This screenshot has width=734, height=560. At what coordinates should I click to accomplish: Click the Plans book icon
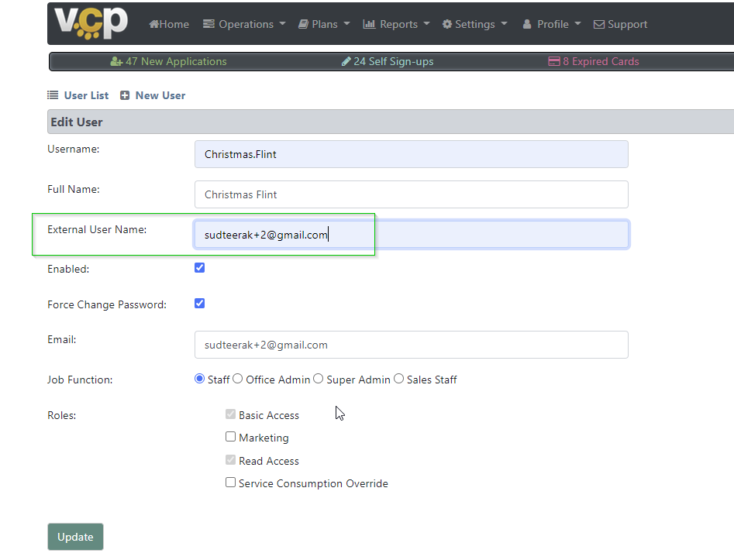[303, 24]
